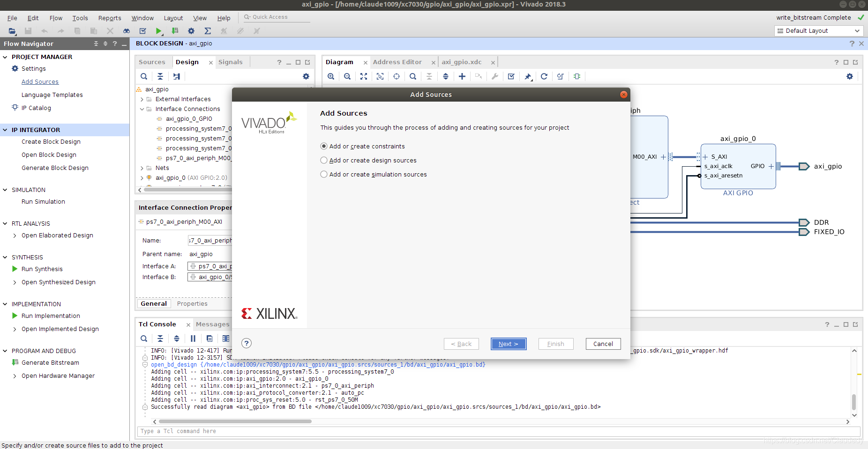
Task: Close the Add Sources dialog
Action: [x=623, y=95]
